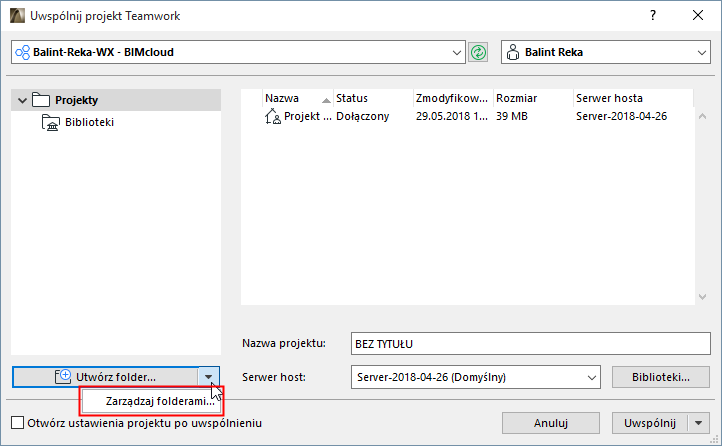722x446 pixels.
Task: Close the Uwspólnij projekt Teamwork dialog
Action: click(698, 16)
